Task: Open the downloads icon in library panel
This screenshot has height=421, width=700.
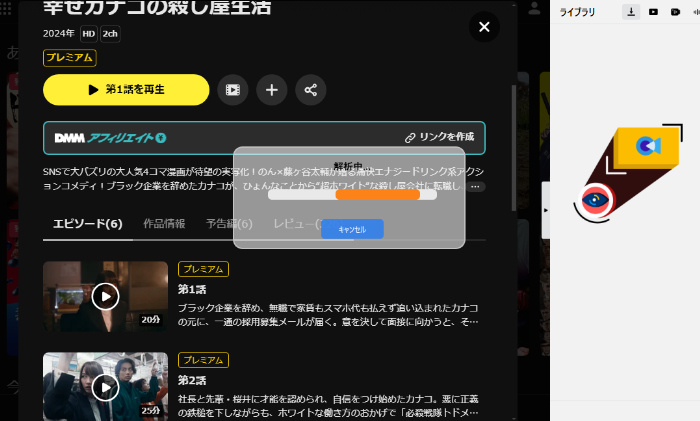Action: coord(631,12)
